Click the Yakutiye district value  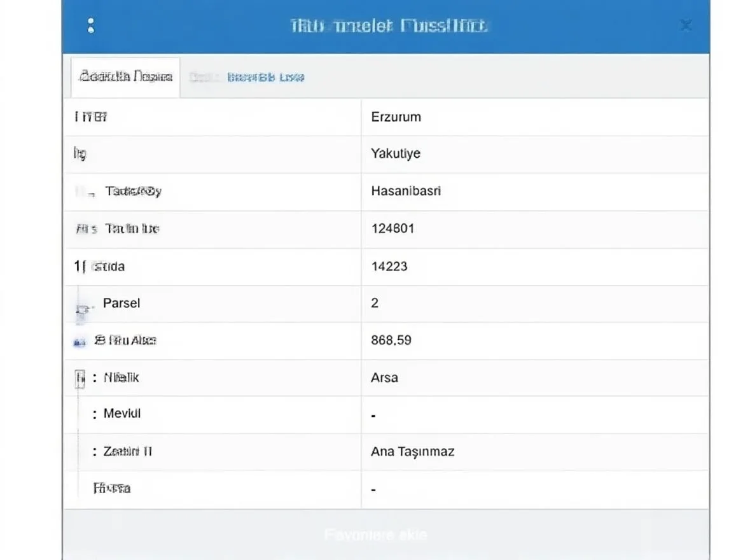coord(395,154)
